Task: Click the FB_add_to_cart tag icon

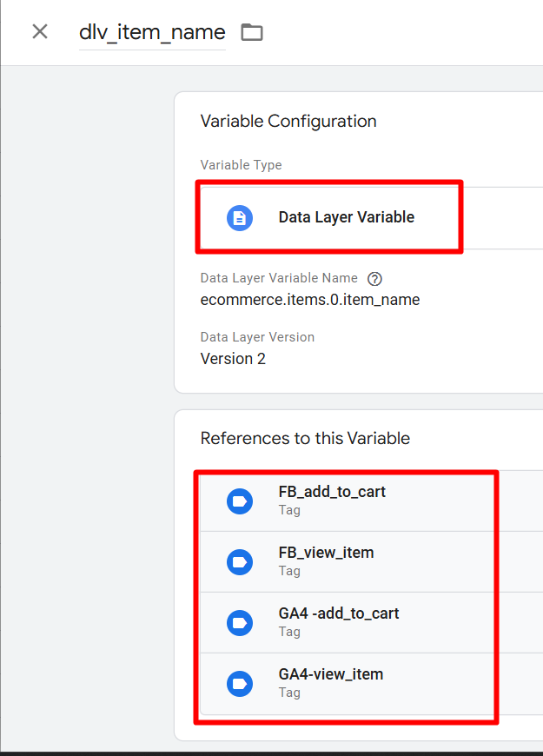Action: pos(239,501)
